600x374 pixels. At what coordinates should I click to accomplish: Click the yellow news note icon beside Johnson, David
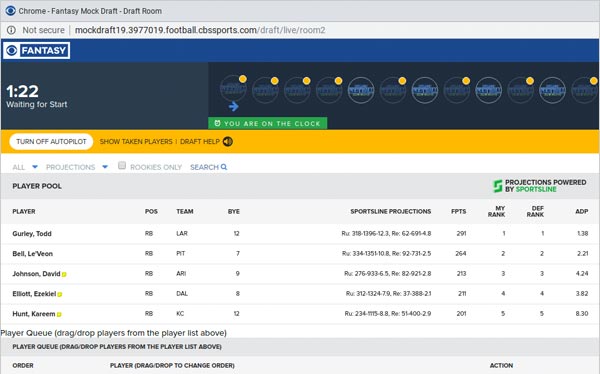click(x=64, y=274)
